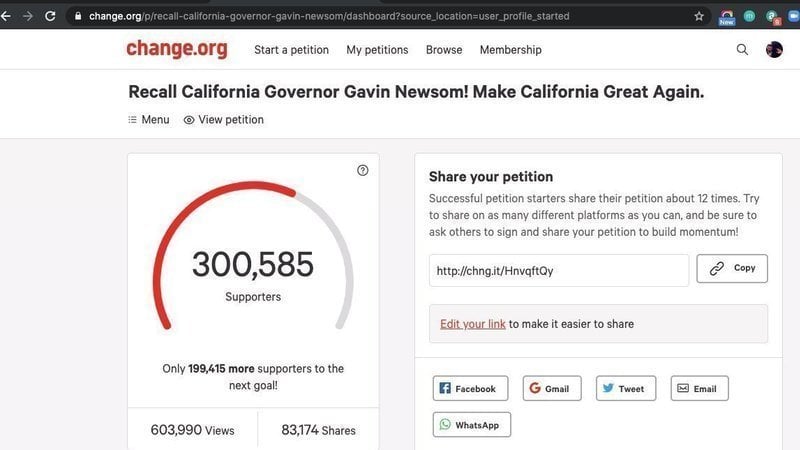Bookmark page with star icon
This screenshot has height=450, width=800.
tap(699, 16)
